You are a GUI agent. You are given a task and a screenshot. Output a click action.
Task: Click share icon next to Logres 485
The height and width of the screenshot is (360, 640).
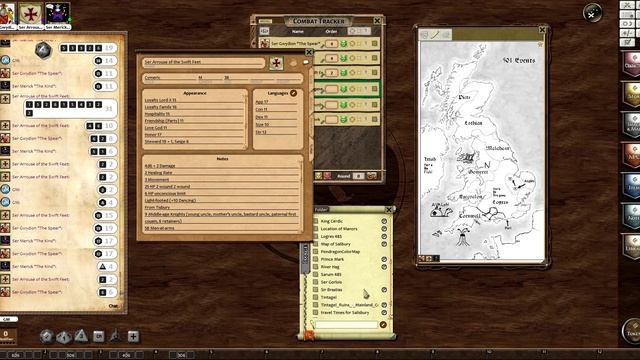[384, 236]
